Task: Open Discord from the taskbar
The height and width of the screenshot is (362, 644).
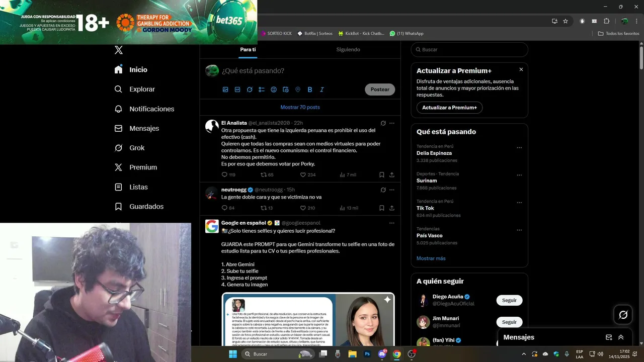Action: [x=382, y=354]
